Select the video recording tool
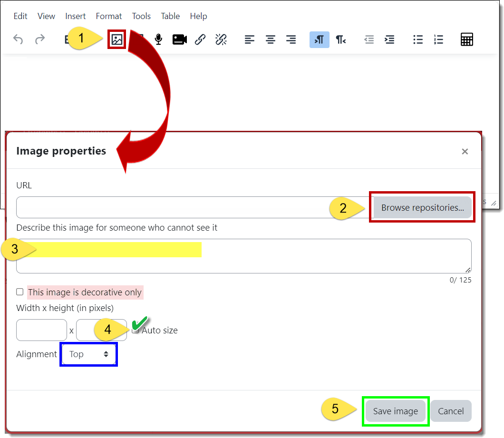 coord(179,39)
